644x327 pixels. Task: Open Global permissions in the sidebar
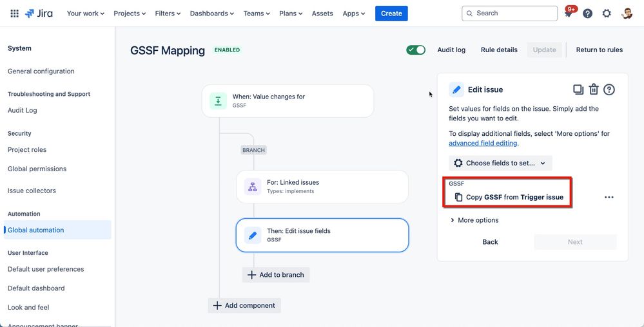pos(37,169)
